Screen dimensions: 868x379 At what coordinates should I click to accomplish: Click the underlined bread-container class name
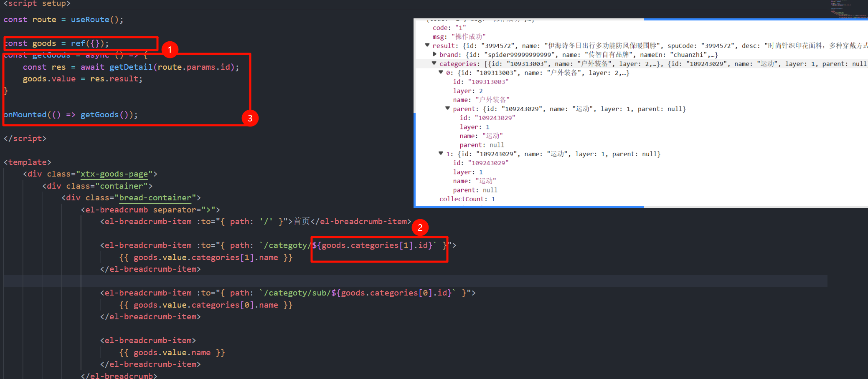pyautogui.click(x=155, y=198)
